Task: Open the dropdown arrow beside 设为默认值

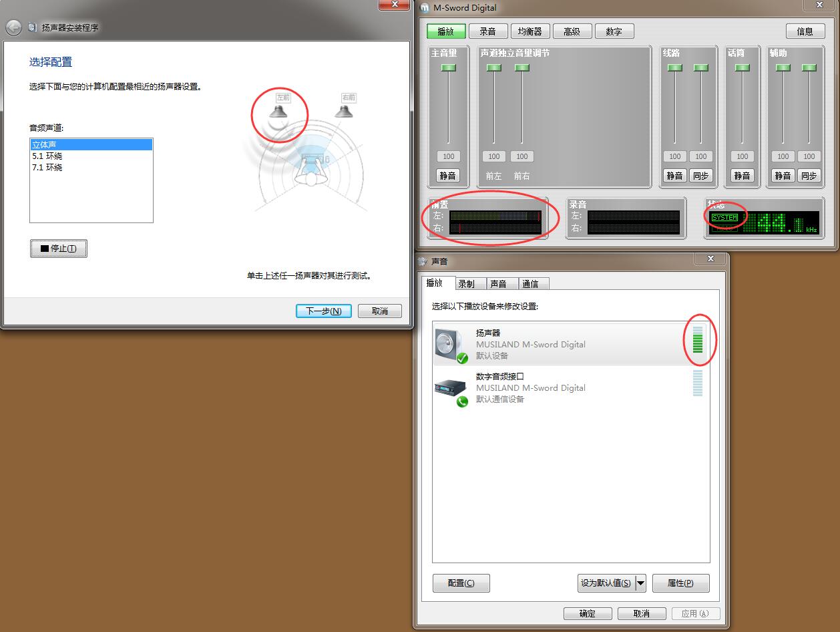Action: (641, 583)
